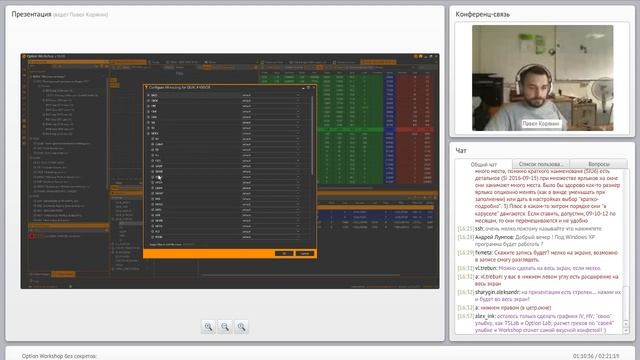
Task: Zoom out of the presentation
Action: (x=225, y=327)
